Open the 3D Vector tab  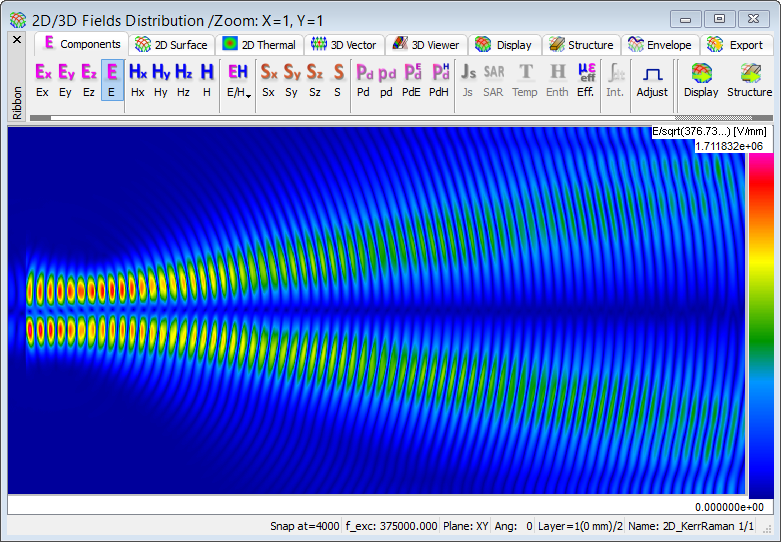coord(343,45)
